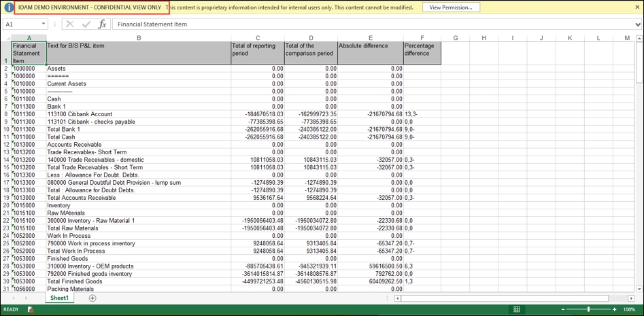Click cell 'Total Finished Goods'

click(x=139, y=281)
